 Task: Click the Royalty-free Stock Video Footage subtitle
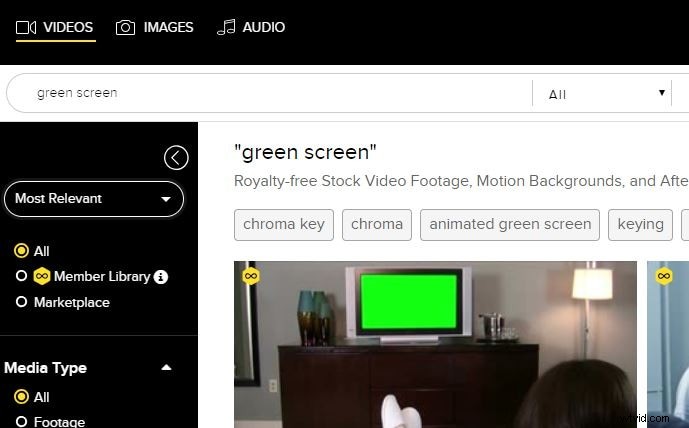pos(461,181)
